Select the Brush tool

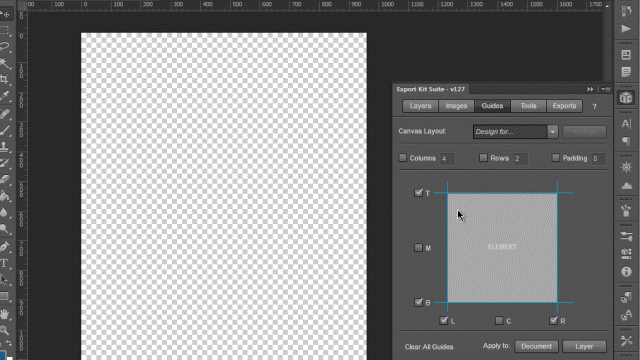click(4, 130)
